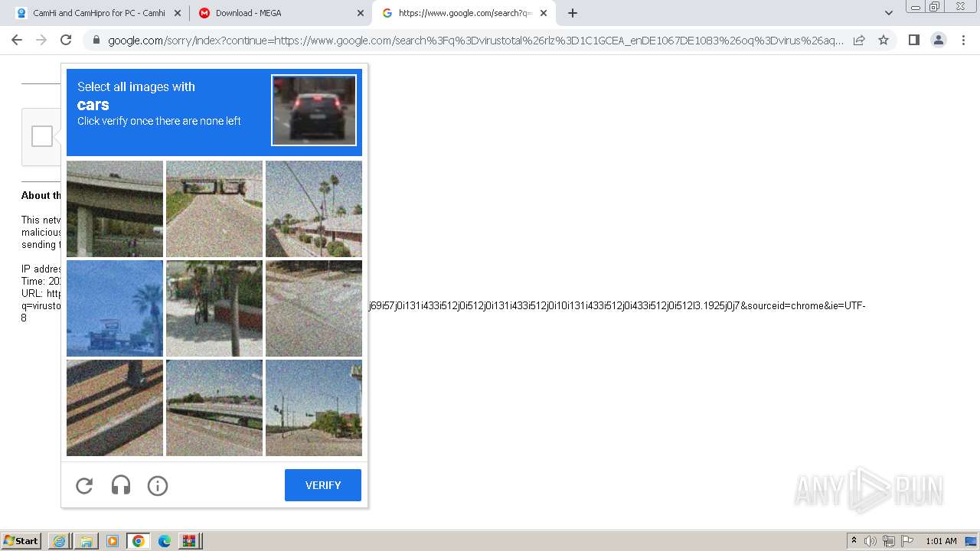Select the shadowed guardrail tile

[115, 408]
